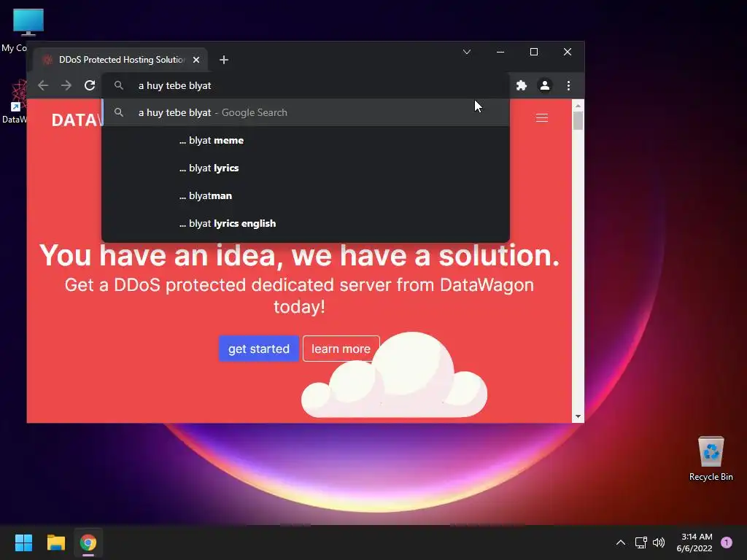Screen dimensions: 747x560
Task: Open the clock showing 3:14 AM
Action: 694,542
